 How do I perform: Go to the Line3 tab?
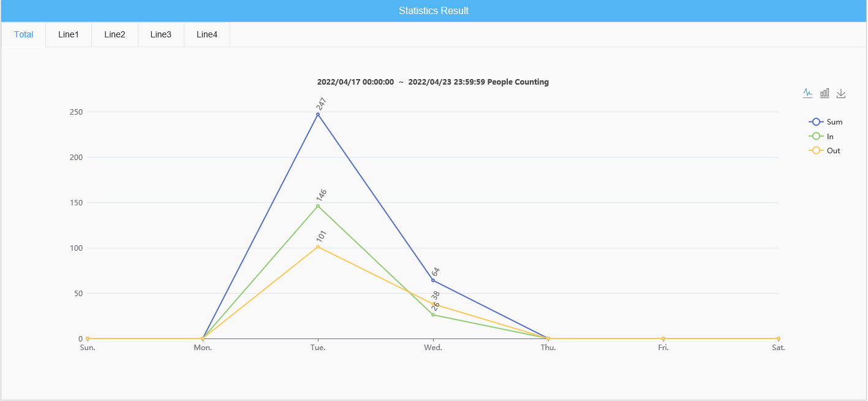coord(160,35)
